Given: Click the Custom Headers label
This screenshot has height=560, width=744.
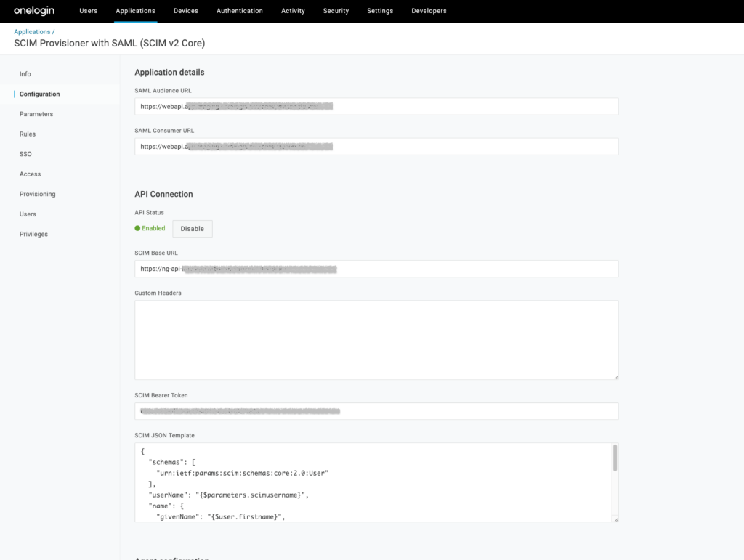Looking at the screenshot, I should (158, 293).
